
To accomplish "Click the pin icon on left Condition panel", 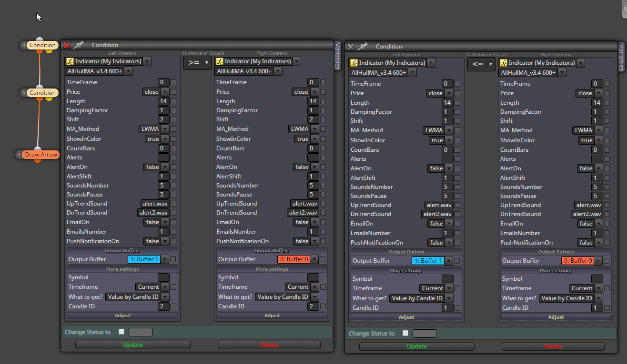I will point(79,45).
